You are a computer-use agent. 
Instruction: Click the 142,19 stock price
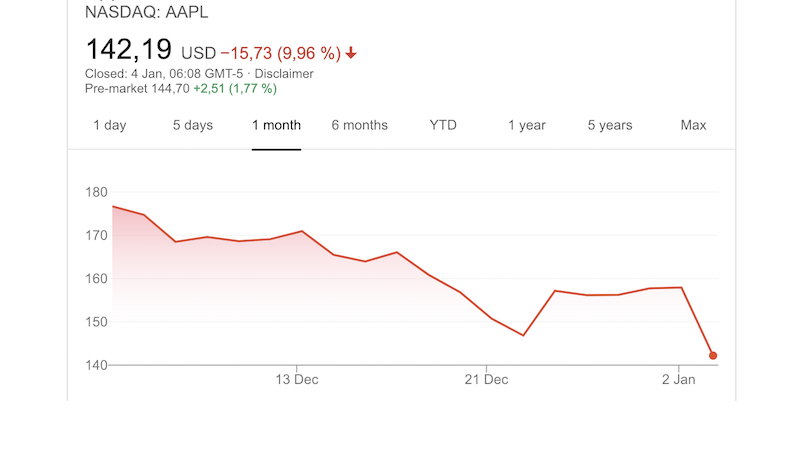coord(128,50)
